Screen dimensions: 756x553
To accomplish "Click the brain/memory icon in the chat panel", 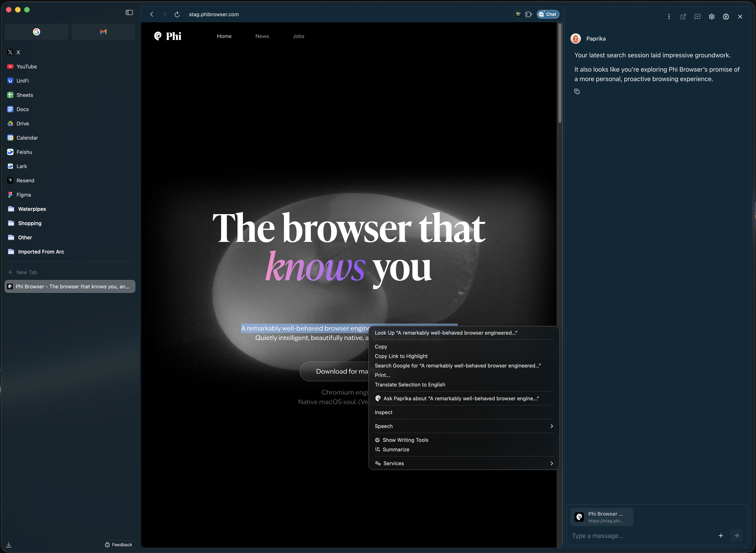I will click(x=726, y=16).
